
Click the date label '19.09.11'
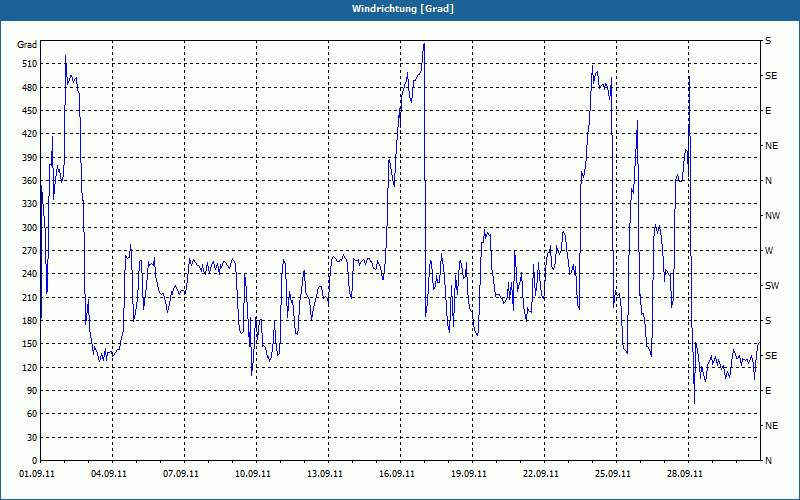[x=468, y=474]
